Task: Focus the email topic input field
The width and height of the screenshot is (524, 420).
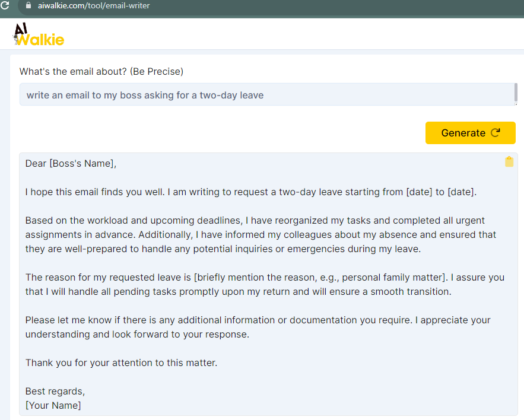Action: click(x=266, y=94)
